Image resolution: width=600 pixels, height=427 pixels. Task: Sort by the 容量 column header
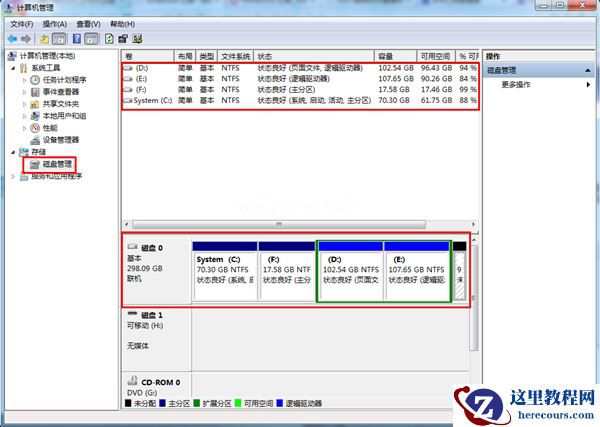(395, 56)
